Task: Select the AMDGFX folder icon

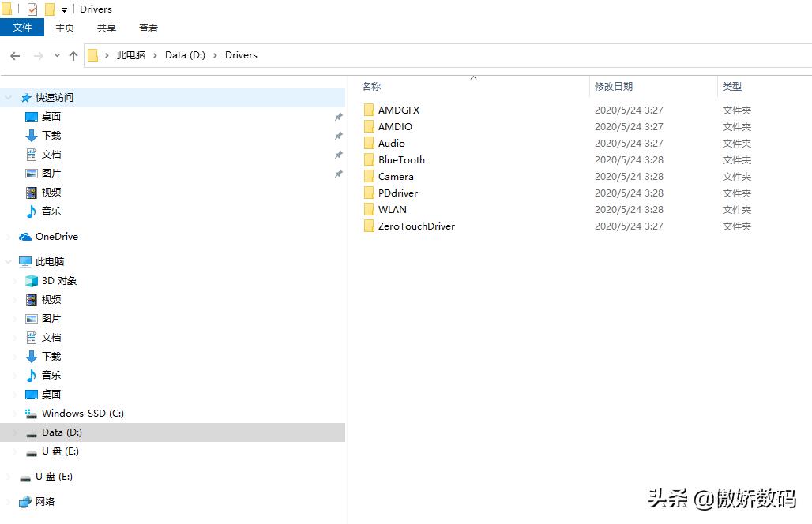Action: (x=369, y=110)
